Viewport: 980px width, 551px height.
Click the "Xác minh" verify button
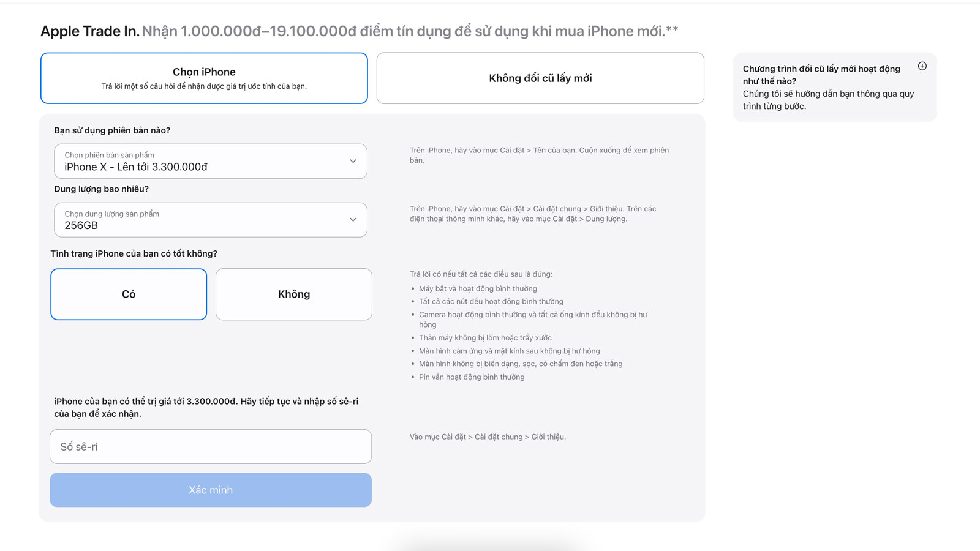[211, 490]
